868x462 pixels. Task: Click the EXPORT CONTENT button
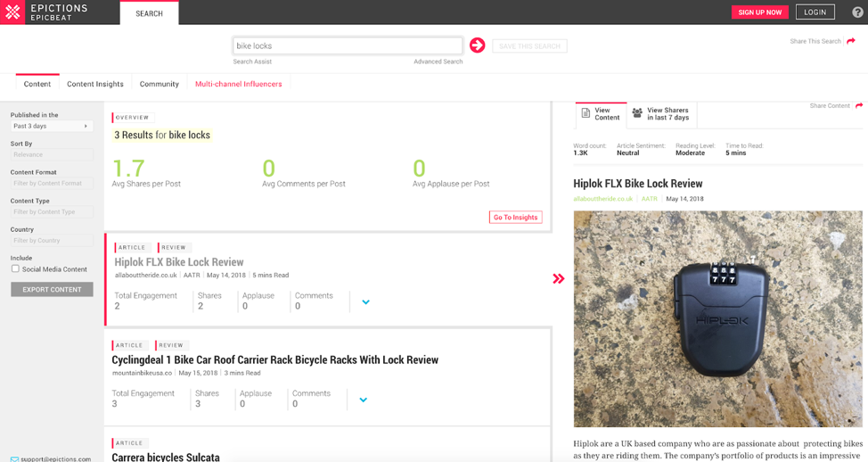pyautogui.click(x=52, y=289)
